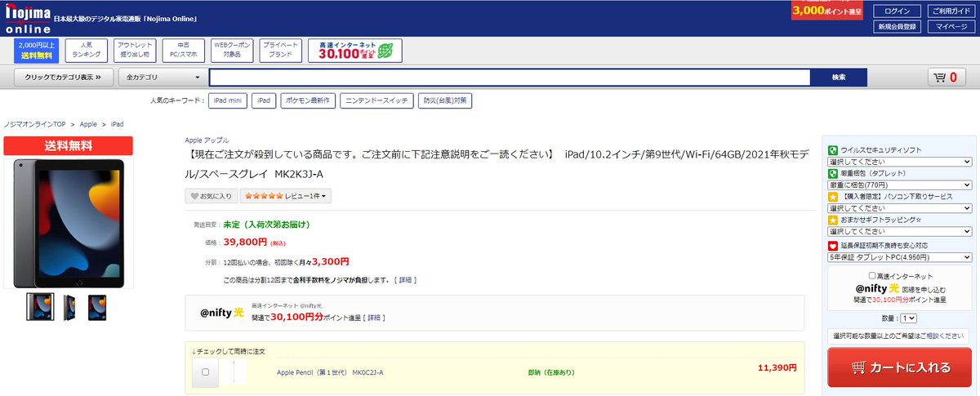Click the Apple アップル brand link
Viewport: 980px width, 396px height.
coord(207,140)
